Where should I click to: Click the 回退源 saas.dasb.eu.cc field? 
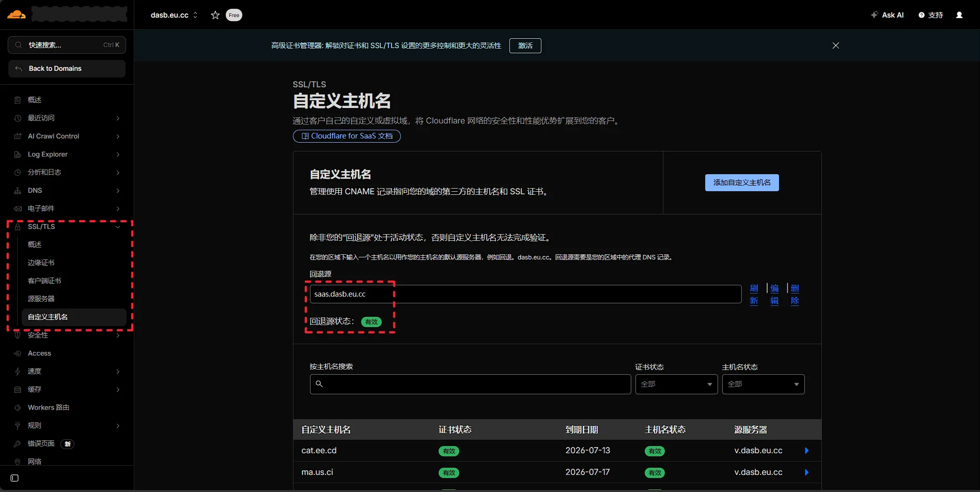(525, 294)
